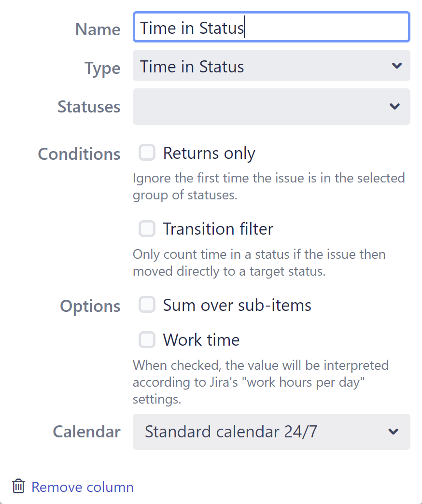The height and width of the screenshot is (504, 422).
Task: Toggle the Work time checkbox
Action: pyautogui.click(x=147, y=340)
